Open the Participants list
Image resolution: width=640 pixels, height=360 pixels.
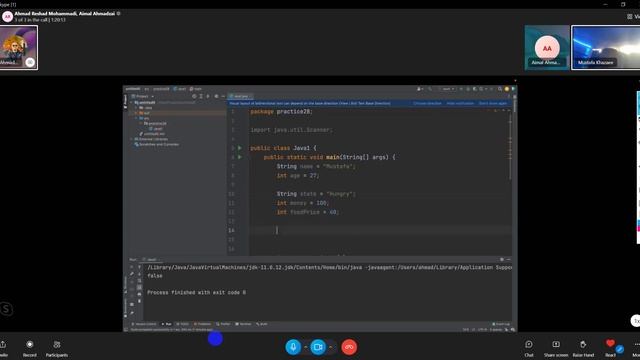point(57,348)
